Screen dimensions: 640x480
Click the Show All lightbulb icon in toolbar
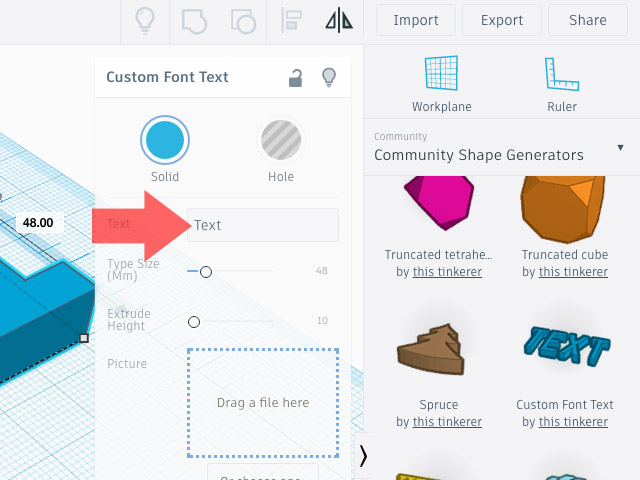(x=145, y=20)
